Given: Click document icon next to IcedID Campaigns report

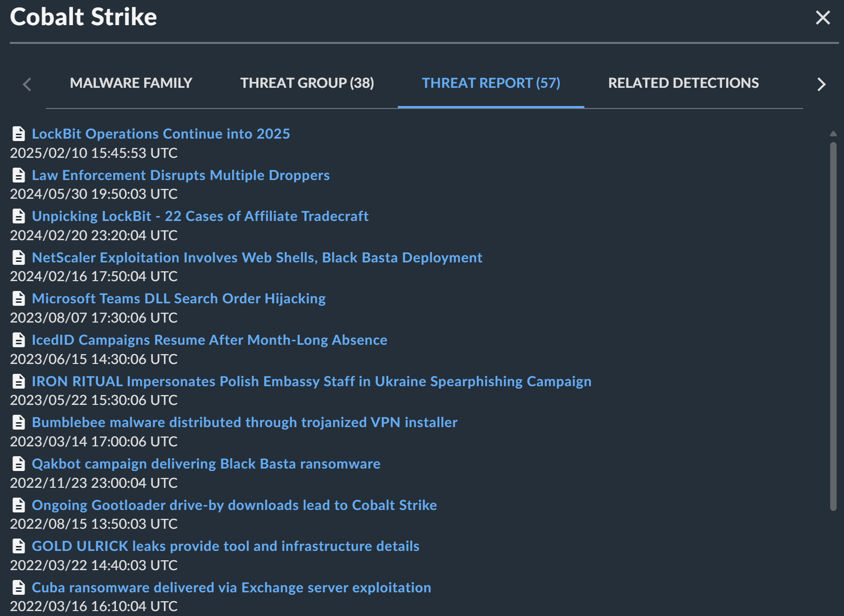Looking at the screenshot, I should point(19,340).
